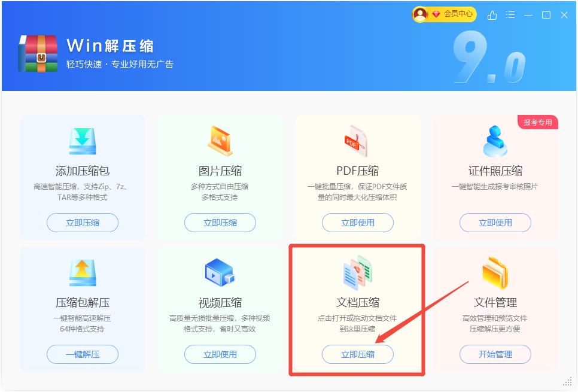578x392 pixels.
Task: Click the 文件管理 folder icon
Action: tap(495, 273)
